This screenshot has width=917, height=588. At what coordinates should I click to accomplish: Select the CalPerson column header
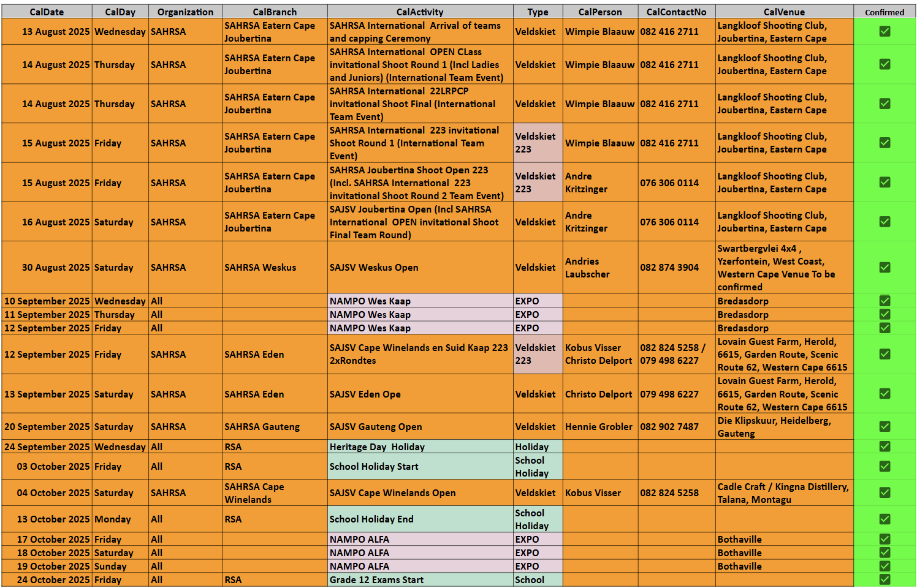(x=600, y=12)
